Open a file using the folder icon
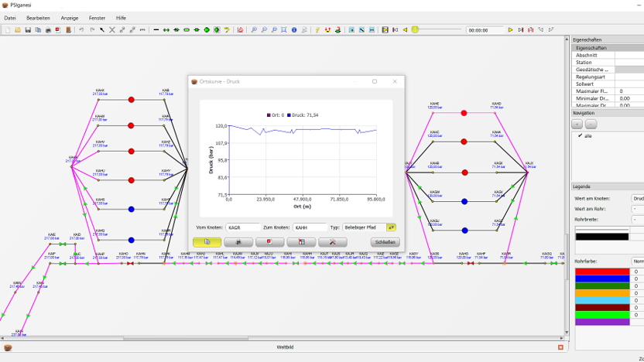Screen dimensions: 644x362 click(18, 30)
